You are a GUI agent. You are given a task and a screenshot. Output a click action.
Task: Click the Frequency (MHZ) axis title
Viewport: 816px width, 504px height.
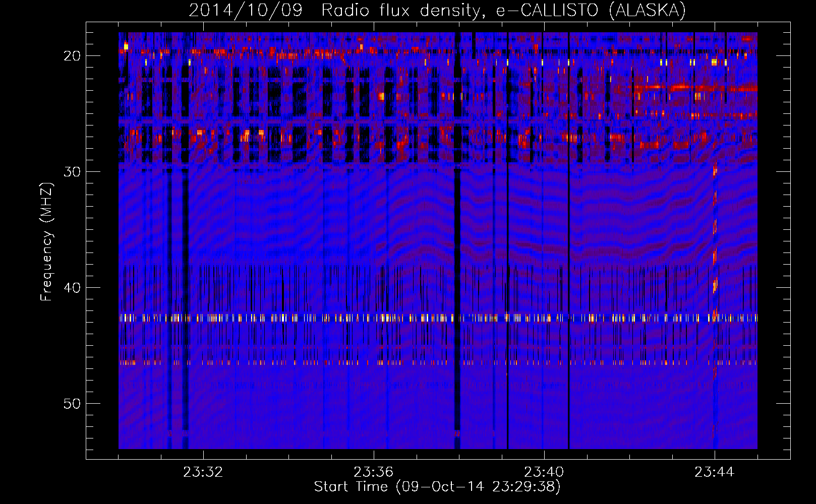[x=46, y=242]
